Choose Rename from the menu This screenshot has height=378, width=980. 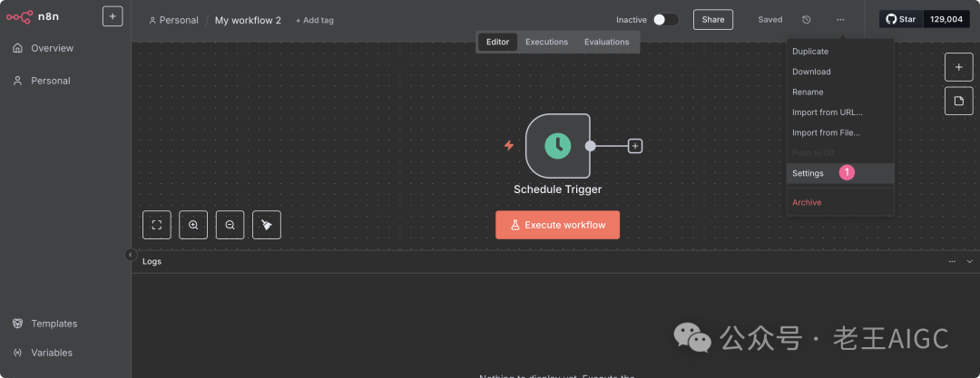[840, 92]
